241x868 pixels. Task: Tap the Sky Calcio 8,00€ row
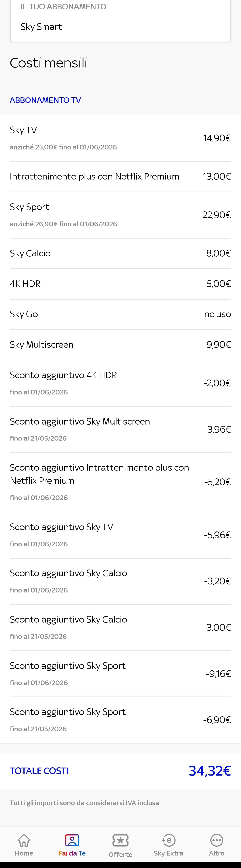coord(120,253)
